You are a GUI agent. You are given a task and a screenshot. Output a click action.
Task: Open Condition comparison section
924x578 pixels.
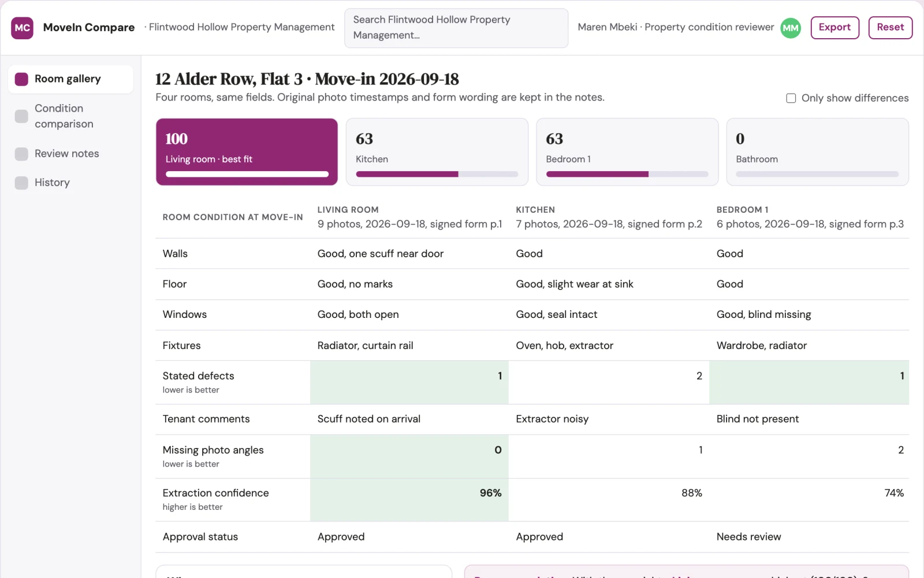(x=70, y=116)
